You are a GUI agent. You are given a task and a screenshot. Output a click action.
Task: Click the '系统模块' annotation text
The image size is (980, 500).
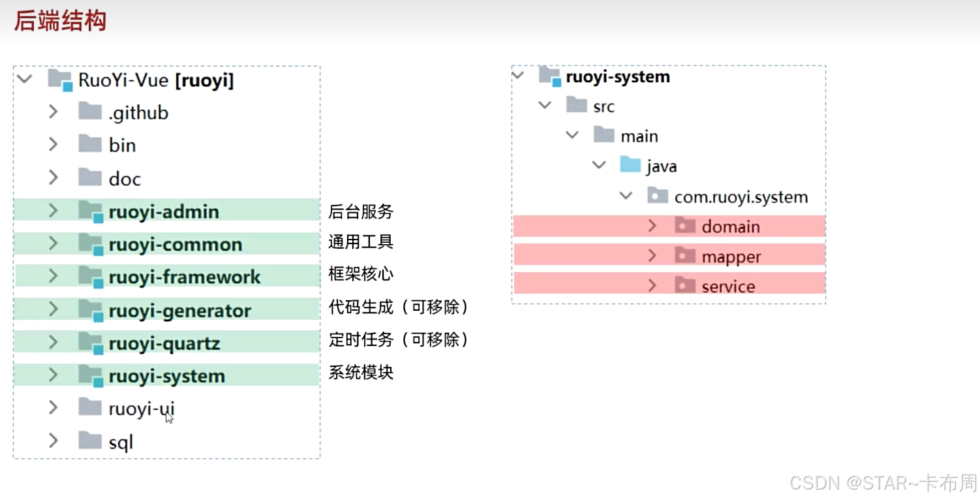pos(361,373)
